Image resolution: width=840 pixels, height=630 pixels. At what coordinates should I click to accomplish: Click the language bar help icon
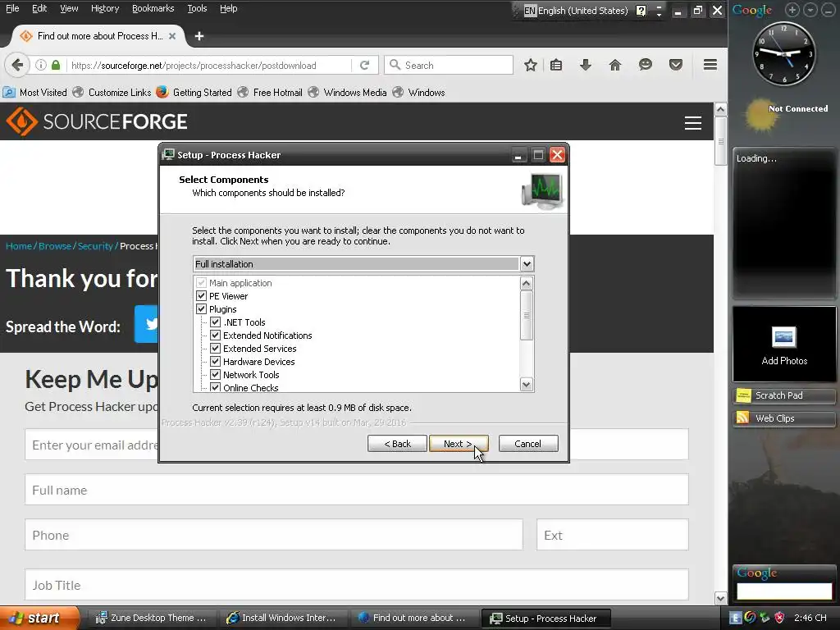point(641,11)
